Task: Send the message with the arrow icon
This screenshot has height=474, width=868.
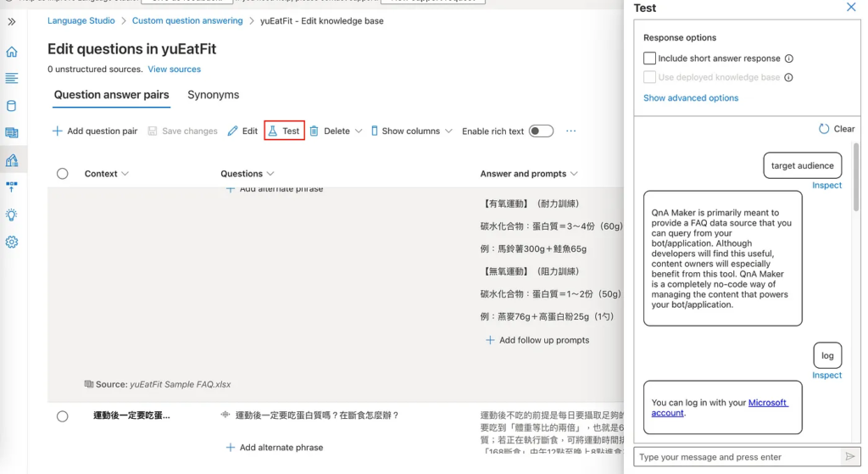Action: (x=850, y=457)
